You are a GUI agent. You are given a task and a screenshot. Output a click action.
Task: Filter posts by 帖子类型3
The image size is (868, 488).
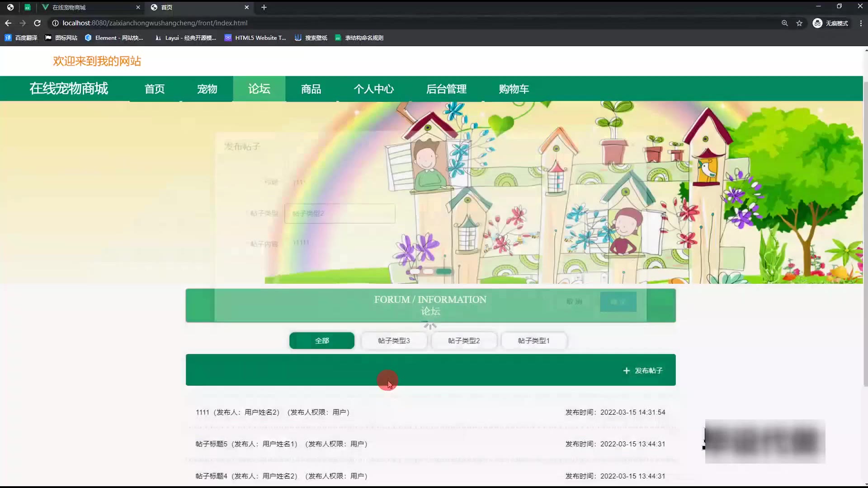click(394, 341)
